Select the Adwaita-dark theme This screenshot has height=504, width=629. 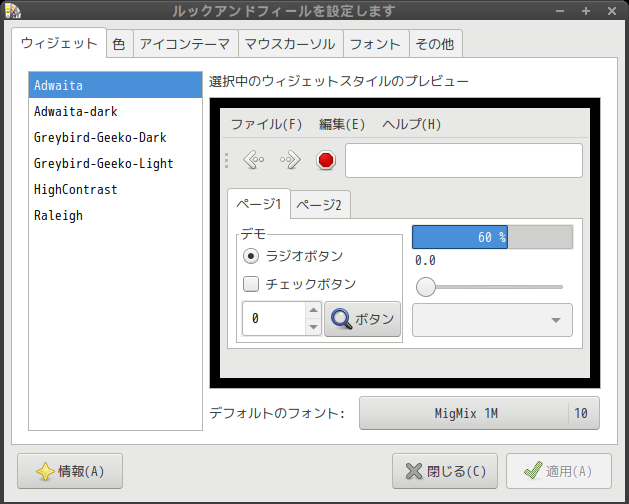[116, 111]
